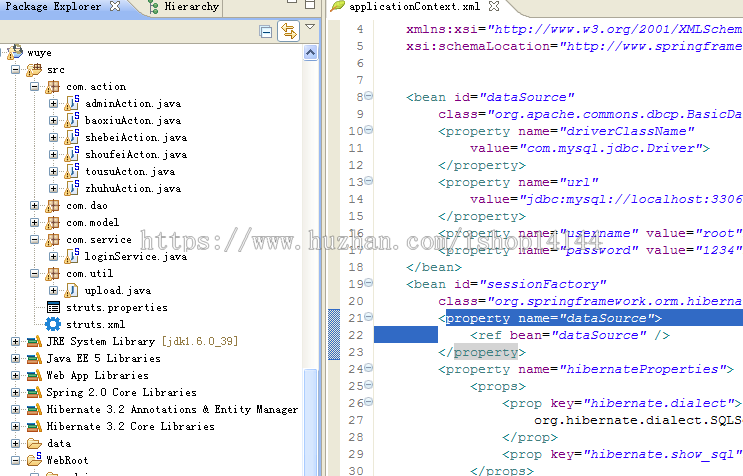This screenshot has width=743, height=476.
Task: Select shoufeiActon.java in the tree
Action: 136,155
